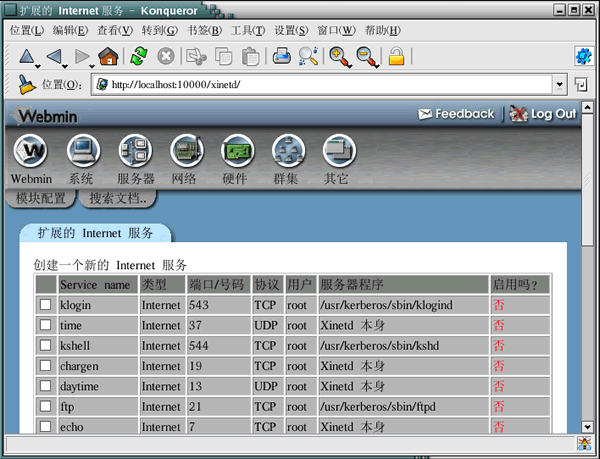Clear location bar with broom icon
Screen dimensions: 600x459
pos(27,84)
